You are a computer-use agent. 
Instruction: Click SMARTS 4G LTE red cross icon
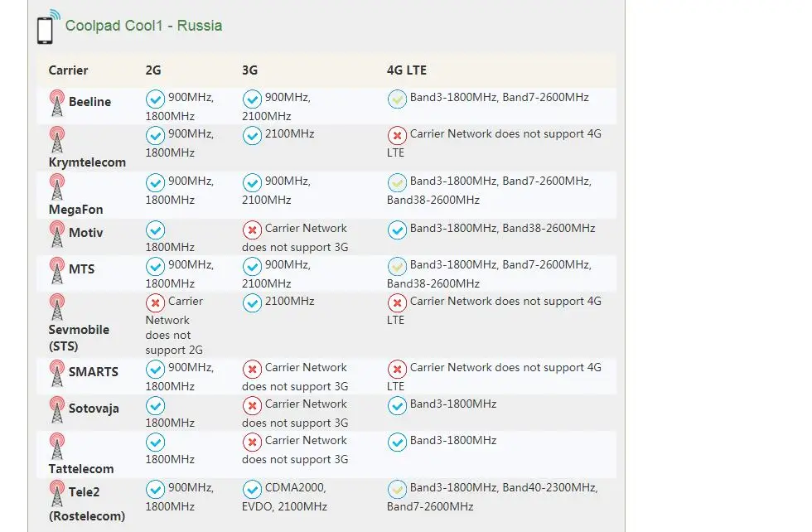click(x=397, y=370)
